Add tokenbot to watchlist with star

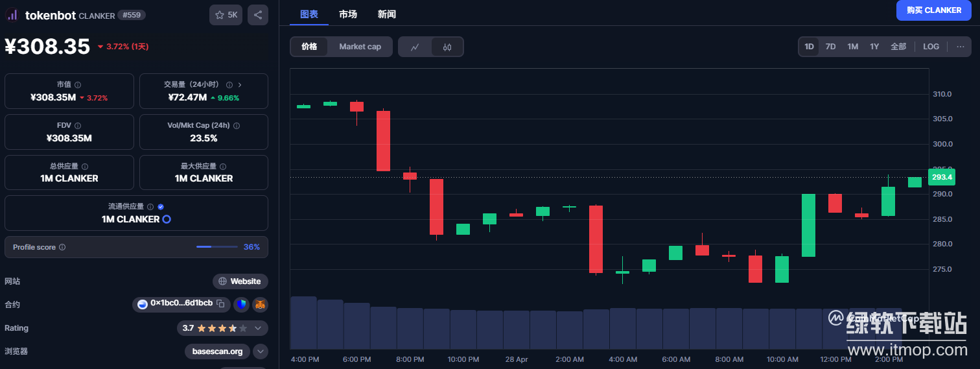(226, 15)
